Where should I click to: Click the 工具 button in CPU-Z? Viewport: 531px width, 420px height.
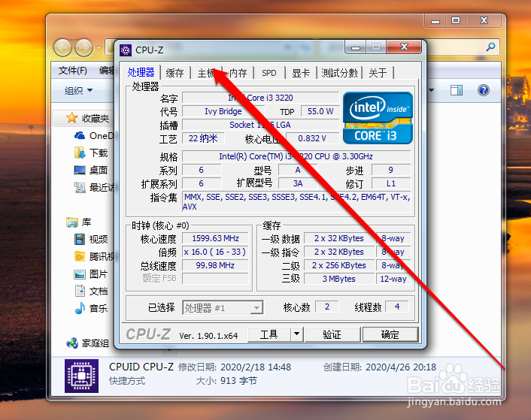pyautogui.click(x=269, y=335)
